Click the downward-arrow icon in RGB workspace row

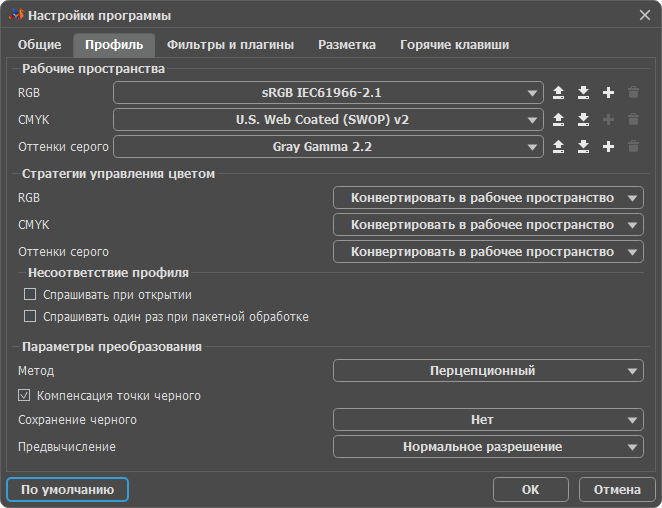(x=583, y=92)
